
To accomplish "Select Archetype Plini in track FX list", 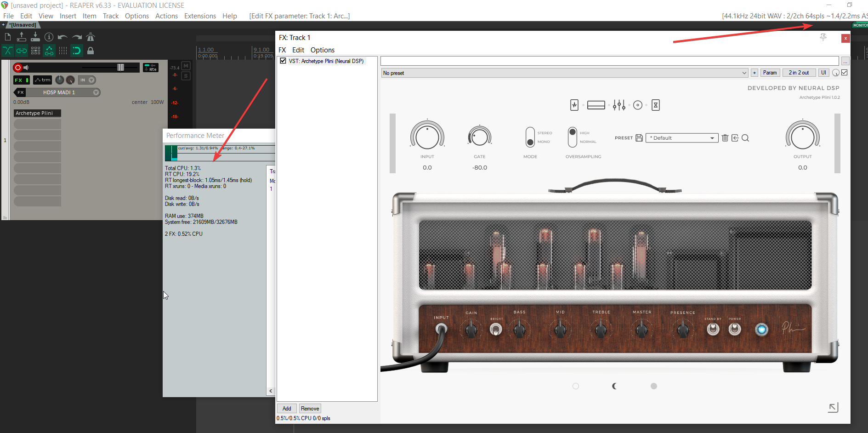I will click(x=37, y=113).
